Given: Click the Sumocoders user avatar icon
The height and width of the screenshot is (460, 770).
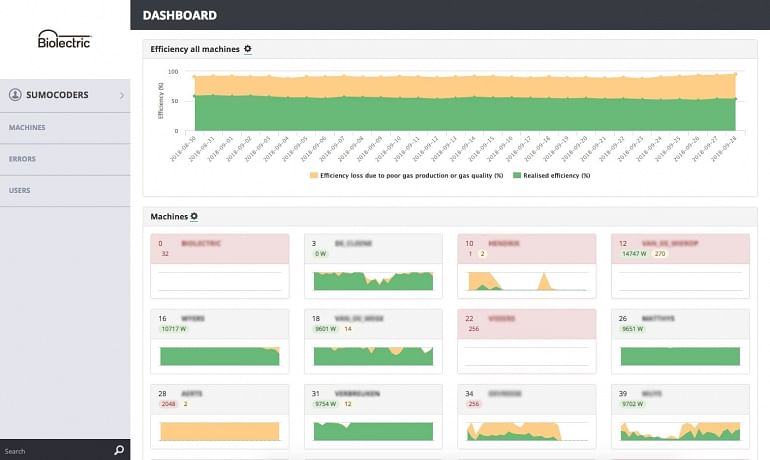Looking at the screenshot, I should click(x=16, y=95).
